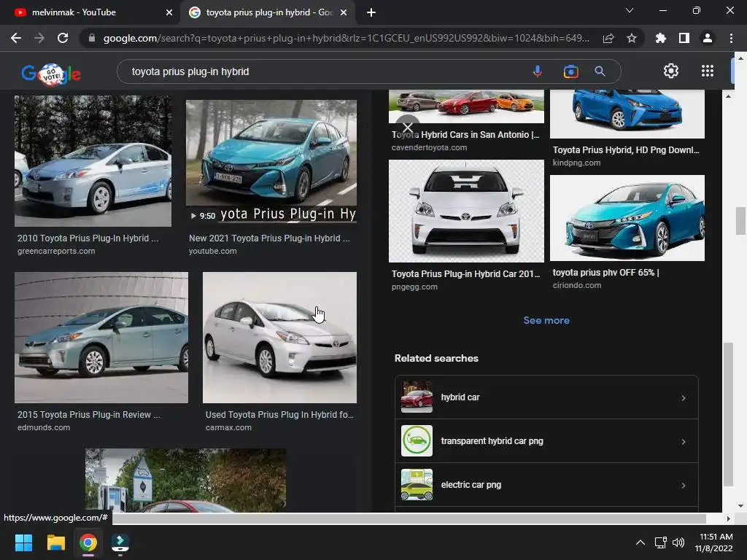Click the preview panel vertical scrollbar thumb
Viewport: 747px width, 560px height.
click(x=728, y=414)
